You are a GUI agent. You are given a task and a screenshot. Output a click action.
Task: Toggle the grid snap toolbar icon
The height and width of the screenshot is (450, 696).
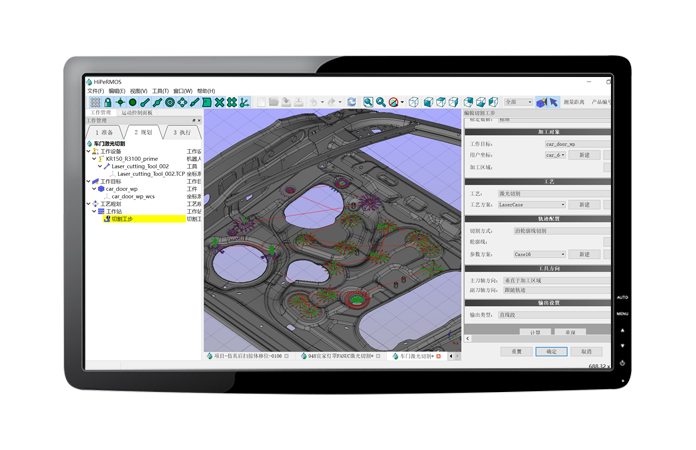95,103
